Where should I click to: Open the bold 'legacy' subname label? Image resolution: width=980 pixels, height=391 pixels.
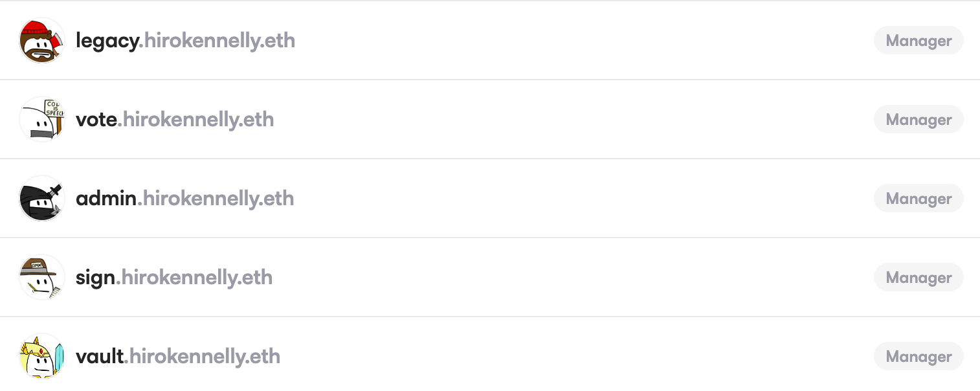point(107,41)
